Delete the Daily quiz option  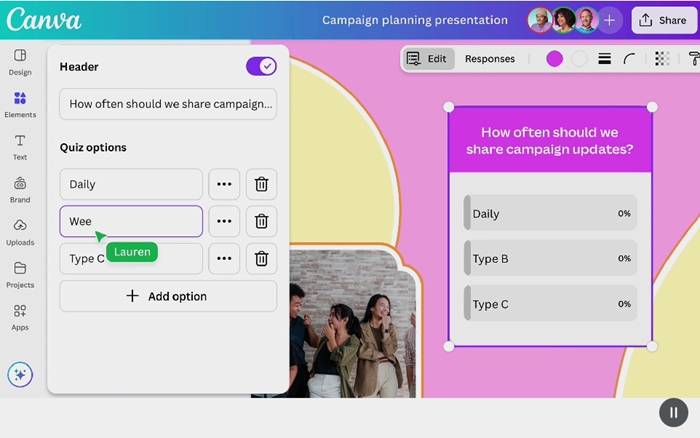click(x=261, y=184)
